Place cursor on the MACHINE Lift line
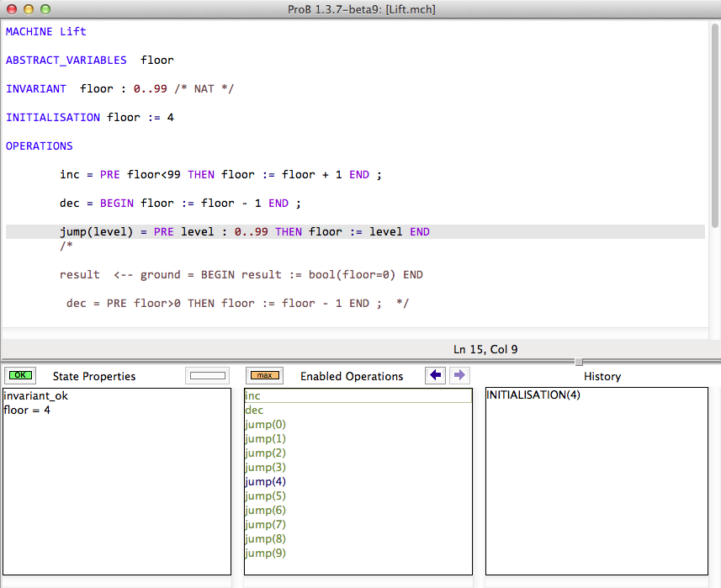 46,32
